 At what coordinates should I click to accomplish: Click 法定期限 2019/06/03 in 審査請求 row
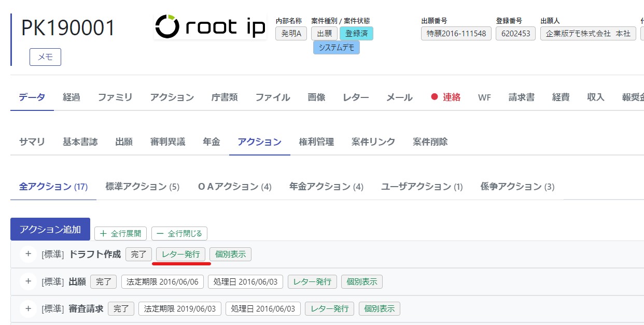180,309
